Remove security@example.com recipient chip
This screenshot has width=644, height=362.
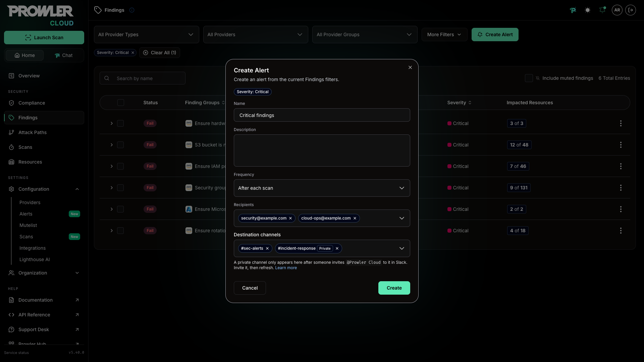290,218
